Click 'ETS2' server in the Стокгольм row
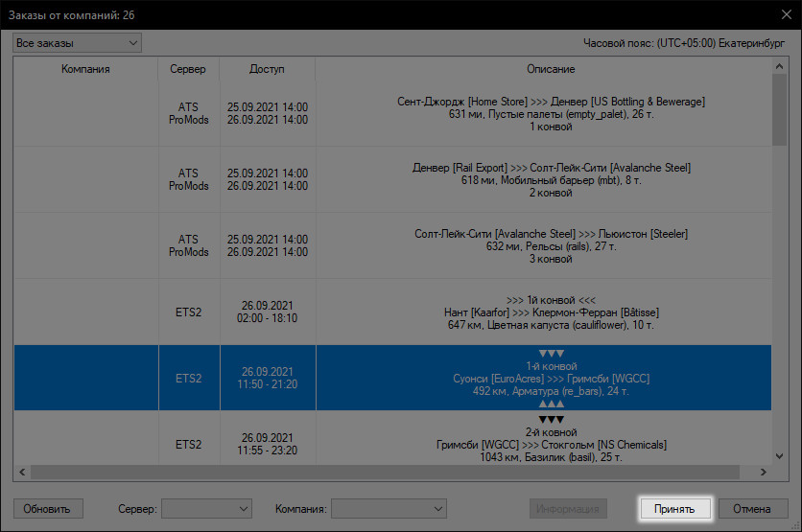 tap(188, 444)
